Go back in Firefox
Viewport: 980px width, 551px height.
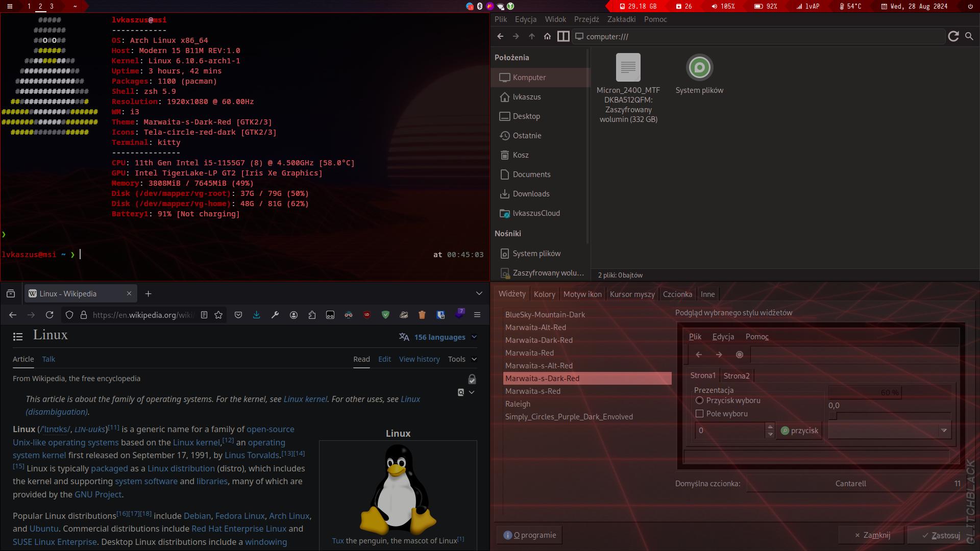click(x=13, y=315)
